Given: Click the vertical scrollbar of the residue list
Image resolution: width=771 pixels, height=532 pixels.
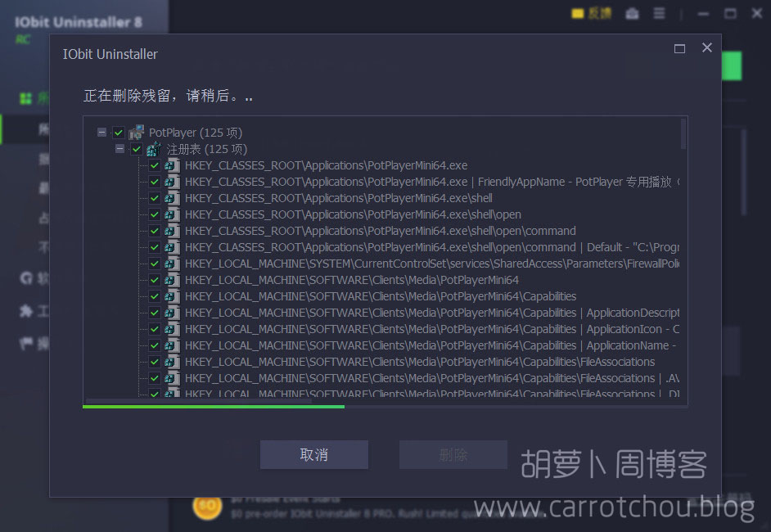Looking at the screenshot, I should coord(683,133).
